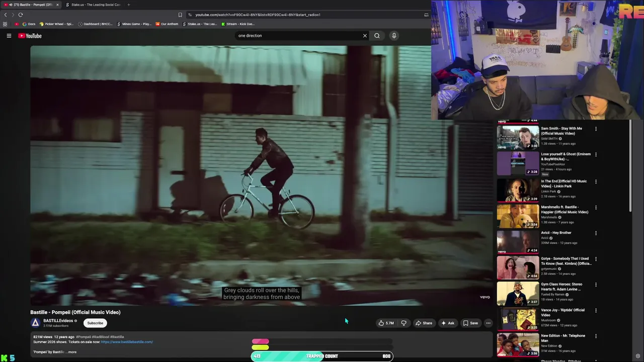Open more actions three-dot menu under video
644x362 pixels.
[488, 323]
